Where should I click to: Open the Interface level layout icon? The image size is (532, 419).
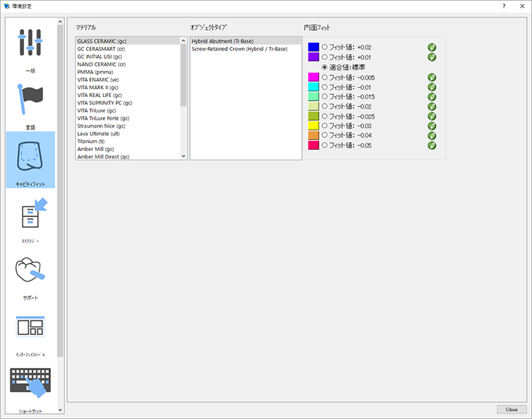pos(30,326)
